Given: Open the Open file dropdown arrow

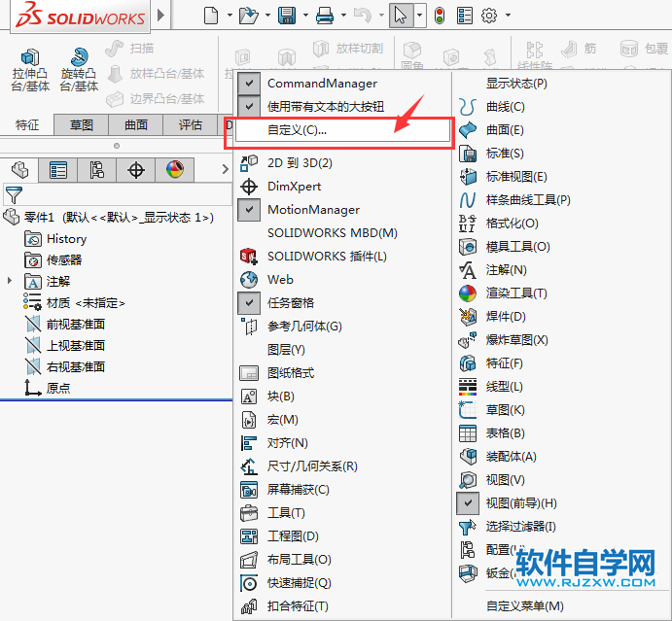Looking at the screenshot, I should point(267,16).
